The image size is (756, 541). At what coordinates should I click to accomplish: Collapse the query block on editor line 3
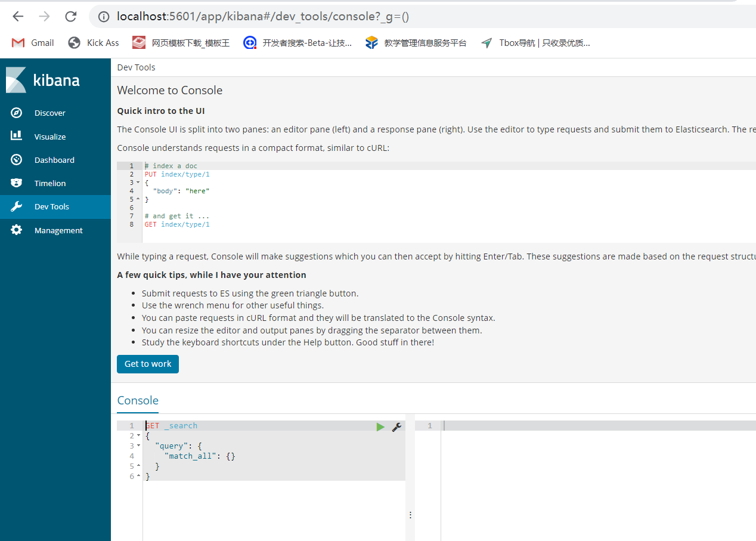138,446
